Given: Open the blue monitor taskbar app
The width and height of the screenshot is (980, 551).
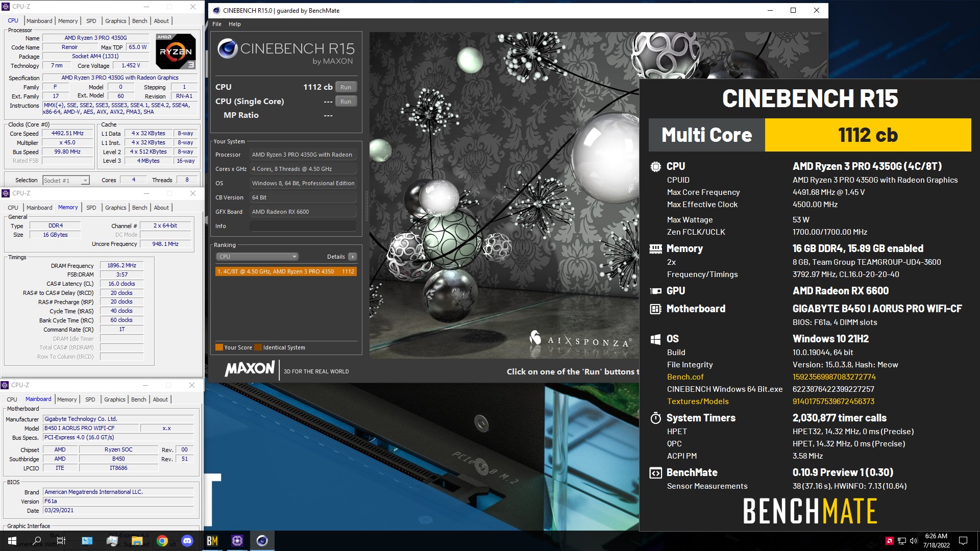Looking at the screenshot, I should [87, 541].
